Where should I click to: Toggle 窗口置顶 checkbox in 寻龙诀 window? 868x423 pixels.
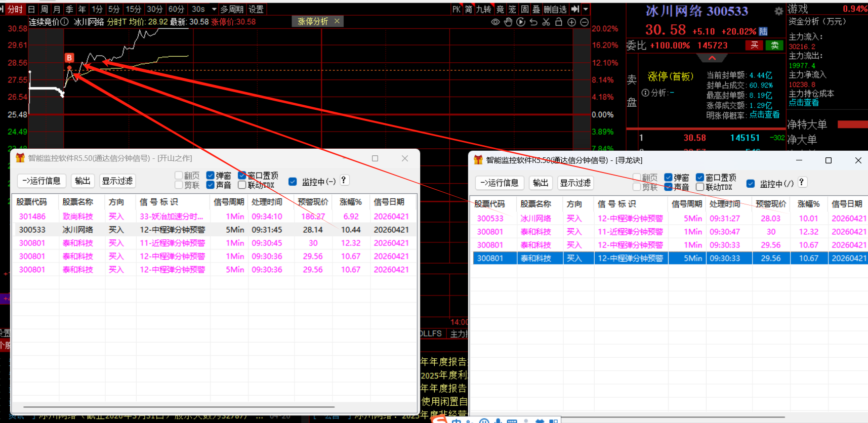click(x=700, y=178)
